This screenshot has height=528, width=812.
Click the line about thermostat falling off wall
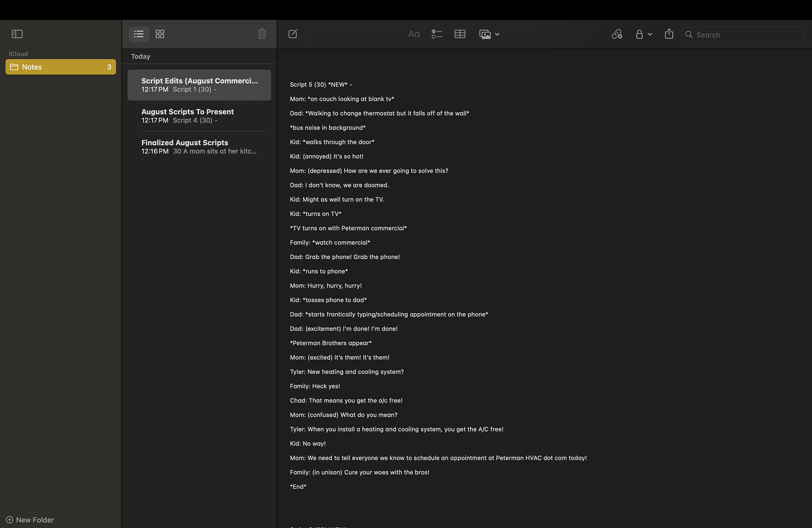click(x=379, y=113)
